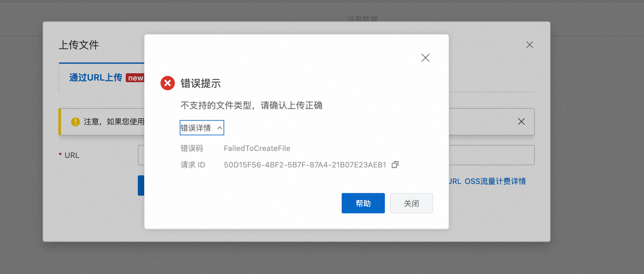Click the red new badge on the upload tab
The width and height of the screenshot is (644, 274).
point(135,78)
